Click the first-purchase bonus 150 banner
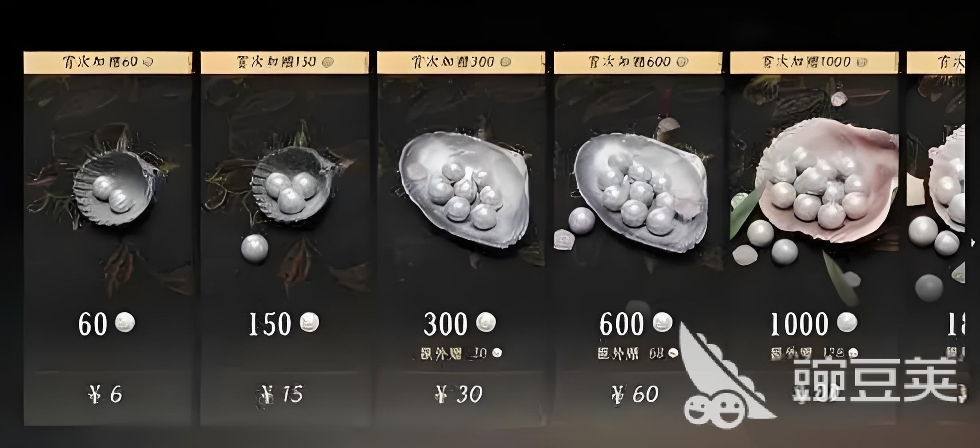This screenshot has height=448, width=980. [284, 62]
